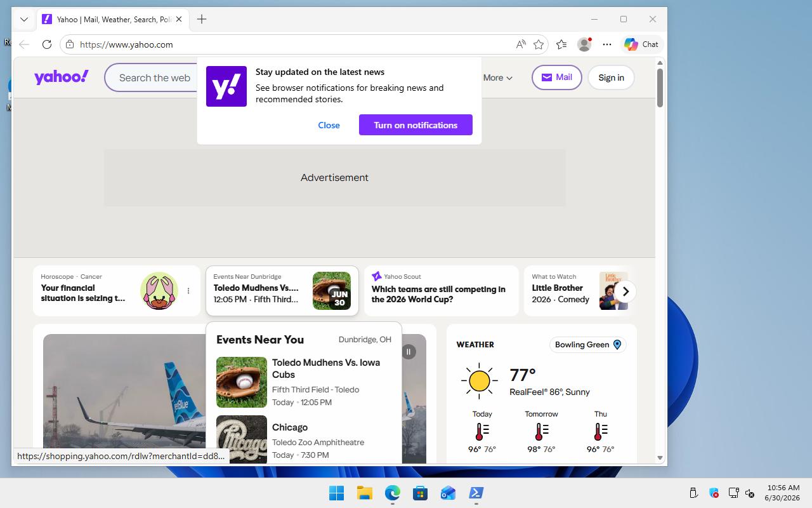Click the Yahoo Scout logo icon
Image resolution: width=812 pixels, height=508 pixels.
[x=376, y=276]
